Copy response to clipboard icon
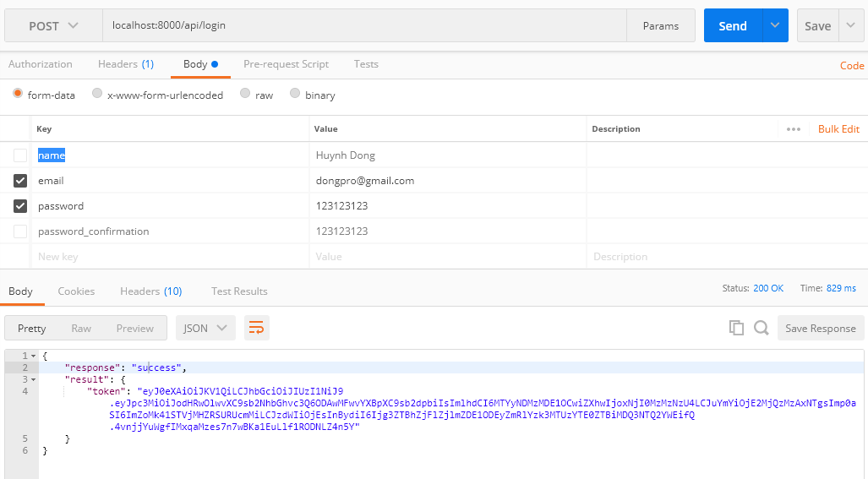 (735, 328)
